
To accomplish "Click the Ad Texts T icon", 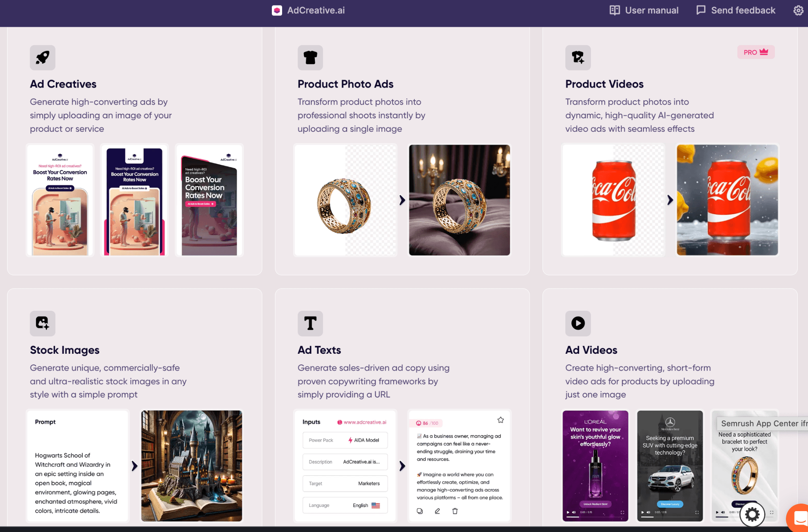I will 310,323.
